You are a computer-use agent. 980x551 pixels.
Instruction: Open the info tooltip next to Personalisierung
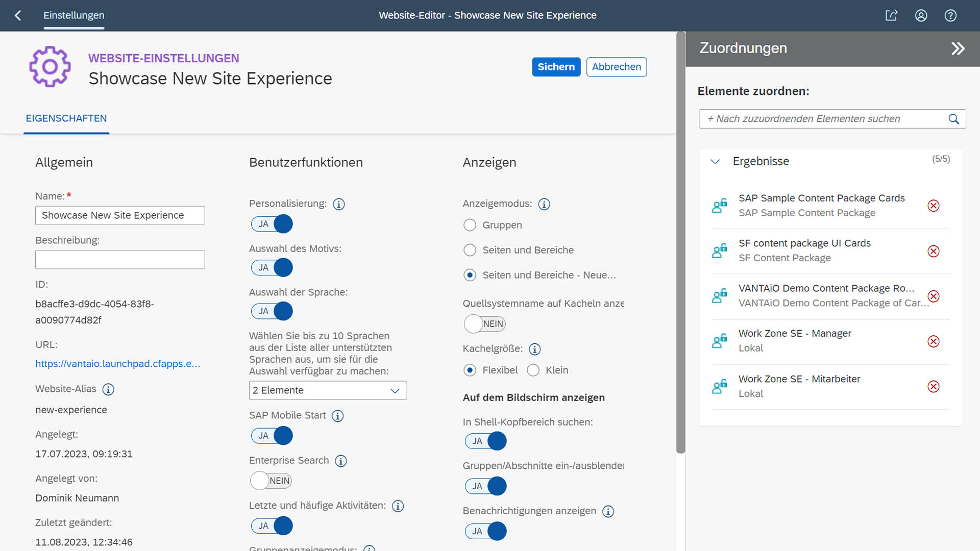(338, 204)
